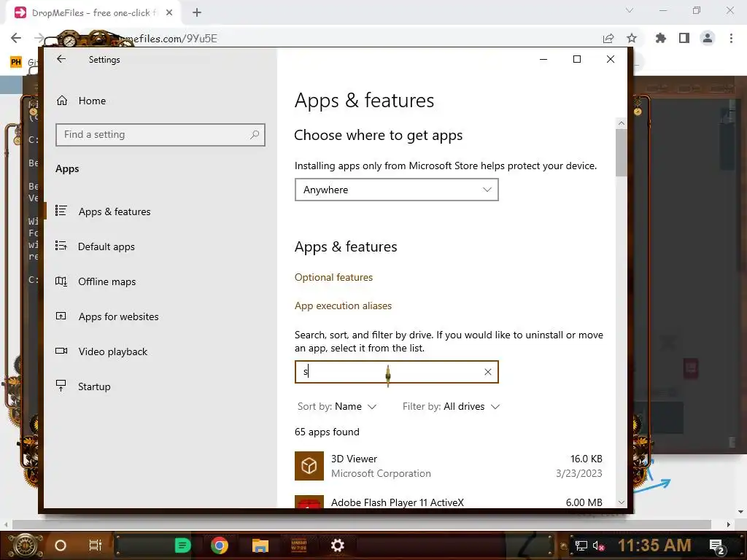Open Chrome extensions puzzle icon

coord(661,38)
